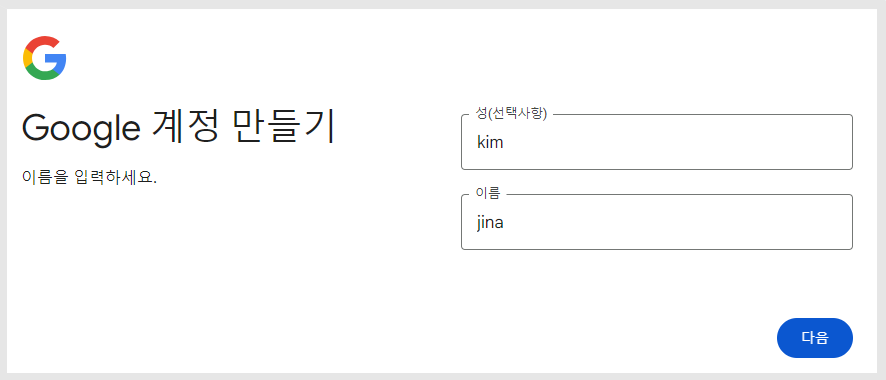This screenshot has height=380, width=886.
Task: Click the 'jina' text in the name field
Action: (490, 222)
